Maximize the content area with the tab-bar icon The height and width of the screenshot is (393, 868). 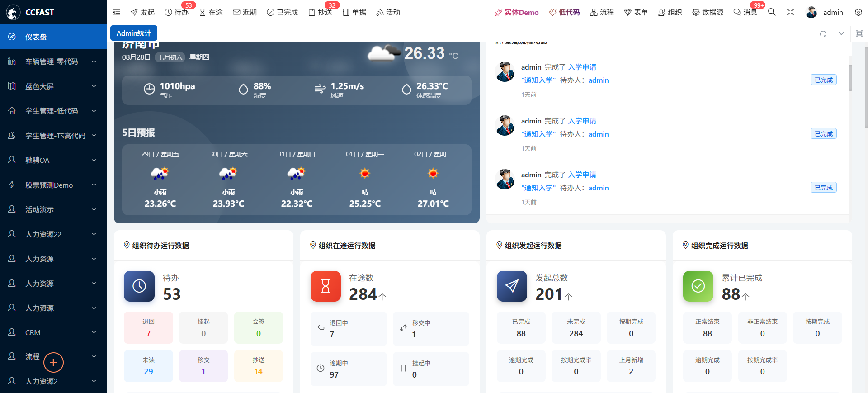point(859,33)
